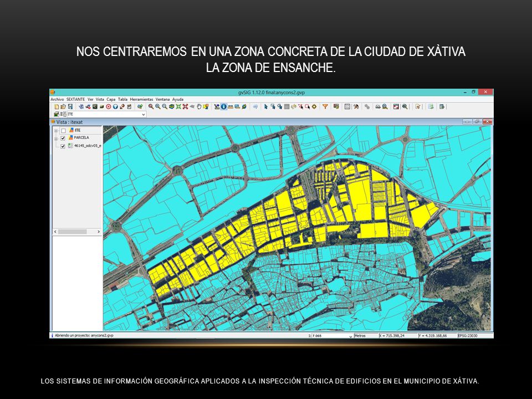Open the scale dropdown in status bar

351,336
